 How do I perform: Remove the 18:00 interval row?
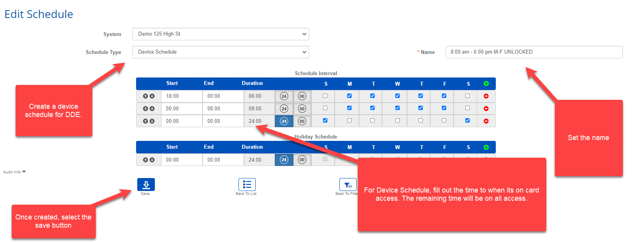point(486,96)
